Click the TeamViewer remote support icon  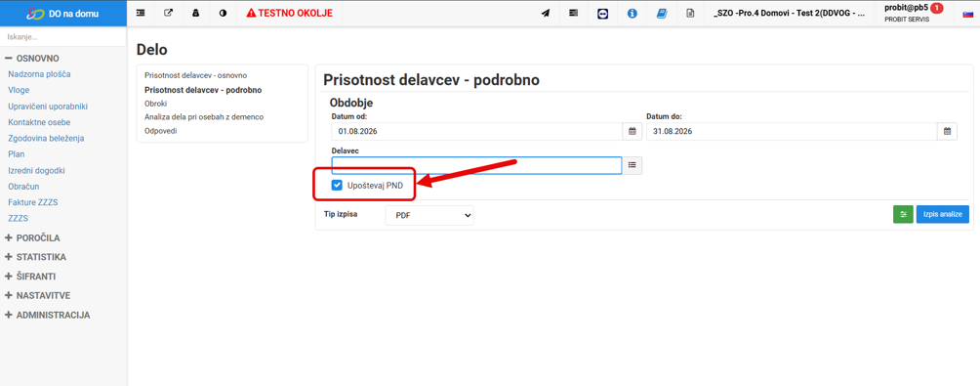tap(603, 13)
